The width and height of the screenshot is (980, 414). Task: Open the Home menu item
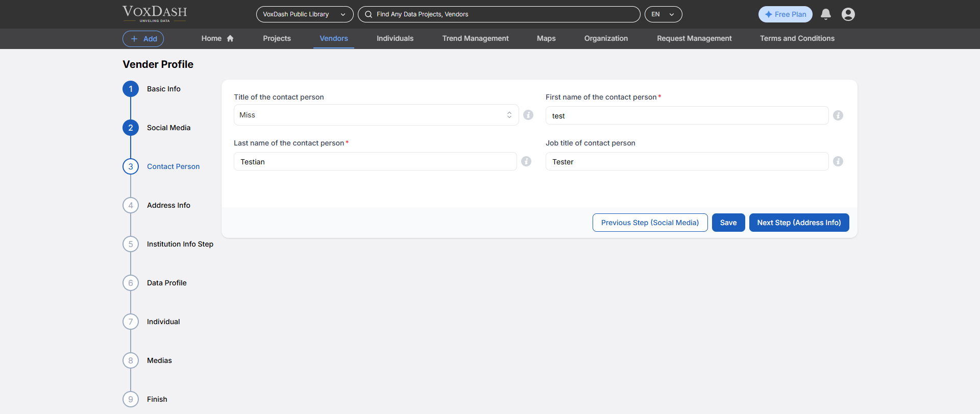coord(217,38)
